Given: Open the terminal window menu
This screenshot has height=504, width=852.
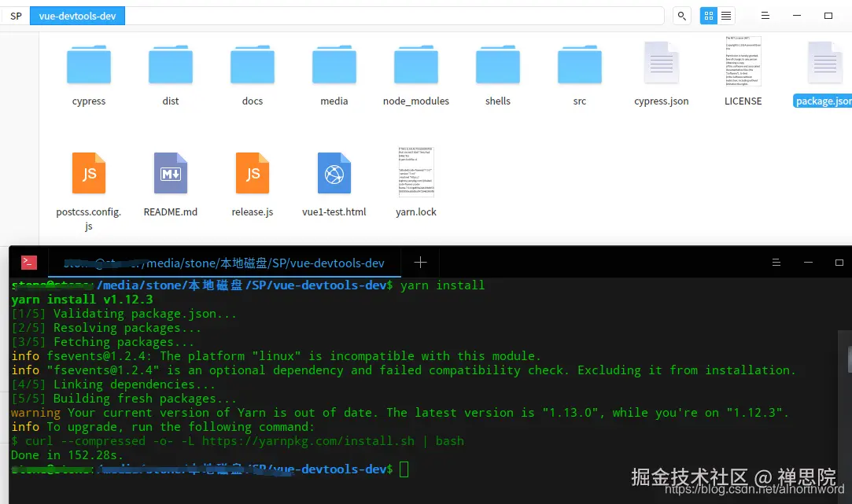Looking at the screenshot, I should (x=776, y=263).
